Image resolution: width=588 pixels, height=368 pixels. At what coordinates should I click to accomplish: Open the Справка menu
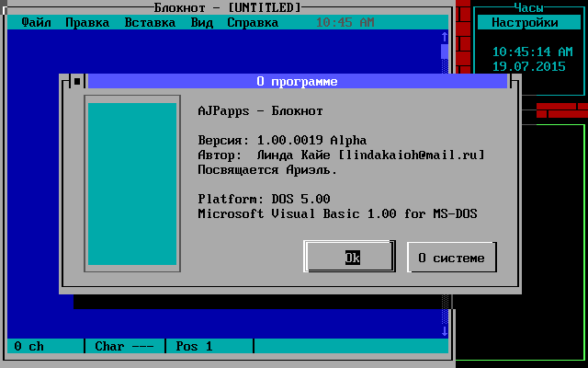point(253,22)
